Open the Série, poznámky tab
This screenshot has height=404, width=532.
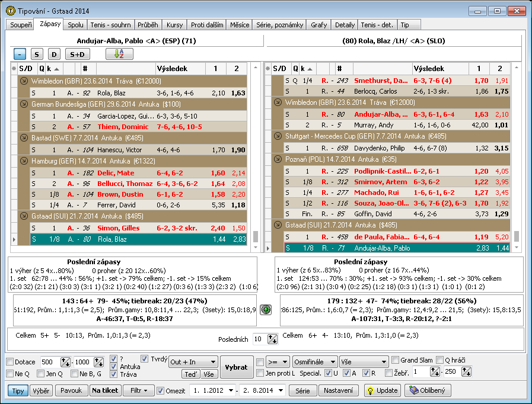279,25
